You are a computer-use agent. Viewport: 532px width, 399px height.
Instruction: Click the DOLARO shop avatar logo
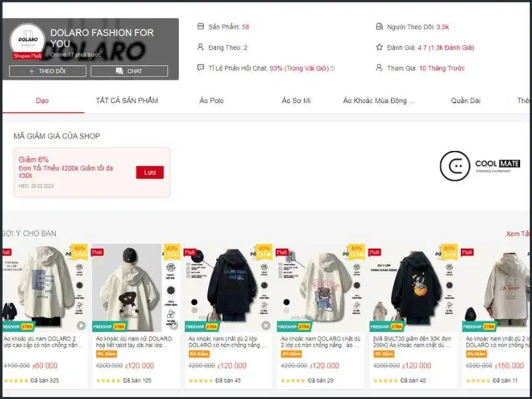tap(27, 40)
